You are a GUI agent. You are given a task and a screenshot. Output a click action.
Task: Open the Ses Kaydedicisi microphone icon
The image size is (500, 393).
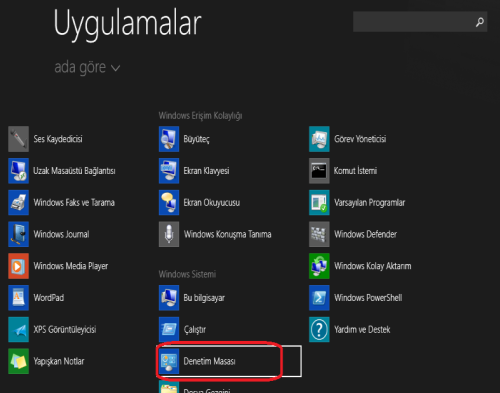click(18, 139)
